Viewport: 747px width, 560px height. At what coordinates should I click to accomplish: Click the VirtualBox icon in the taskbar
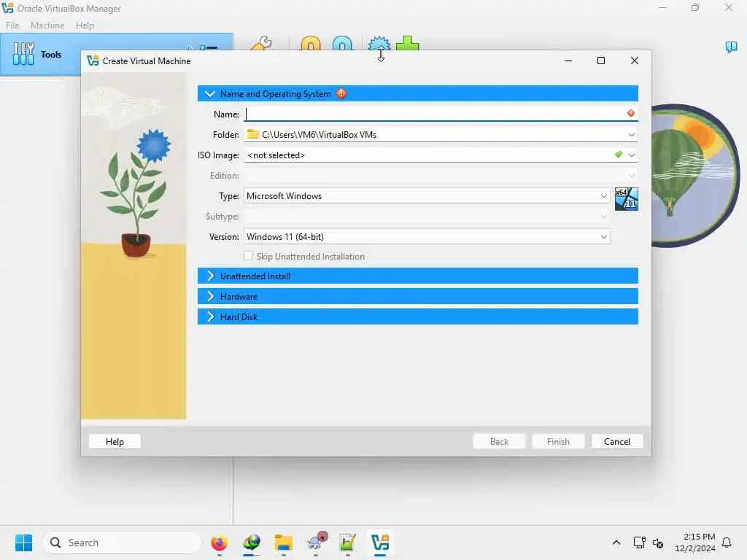pyautogui.click(x=380, y=542)
